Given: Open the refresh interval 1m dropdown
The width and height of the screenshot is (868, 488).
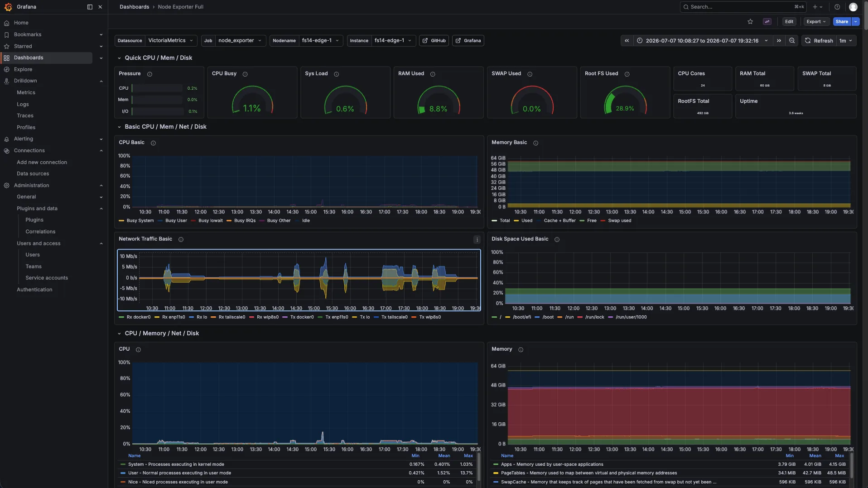Looking at the screenshot, I should pos(846,41).
